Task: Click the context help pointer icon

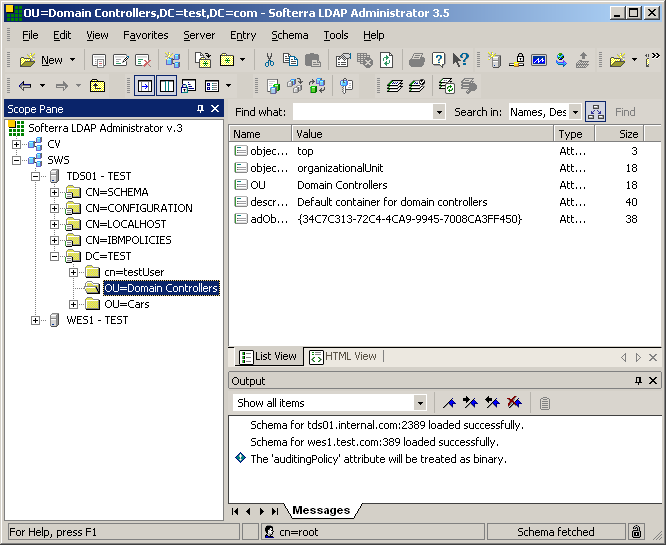Action: pyautogui.click(x=461, y=60)
